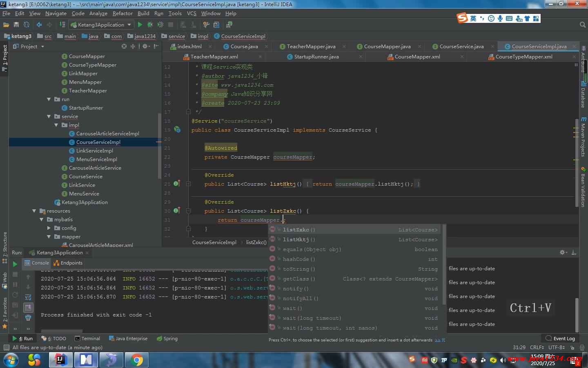The image size is (588, 368).
Task: Click the Save All toolbar icon
Action: point(16,25)
